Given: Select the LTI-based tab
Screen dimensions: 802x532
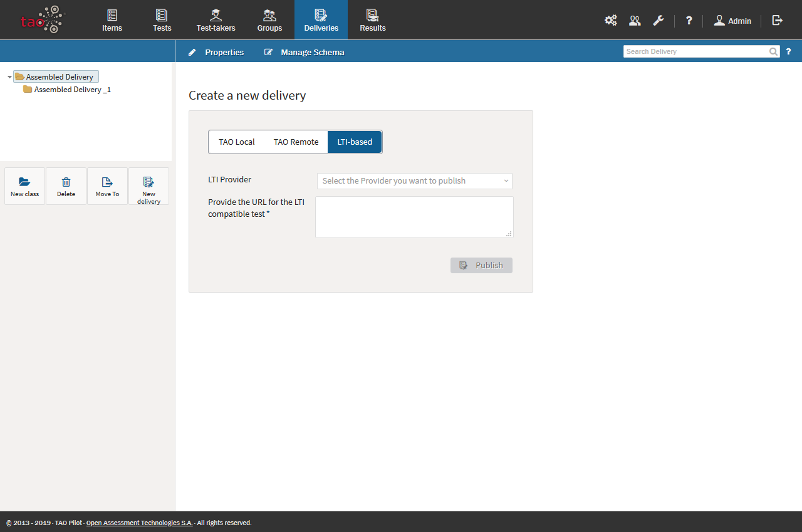Looking at the screenshot, I should 355,142.
